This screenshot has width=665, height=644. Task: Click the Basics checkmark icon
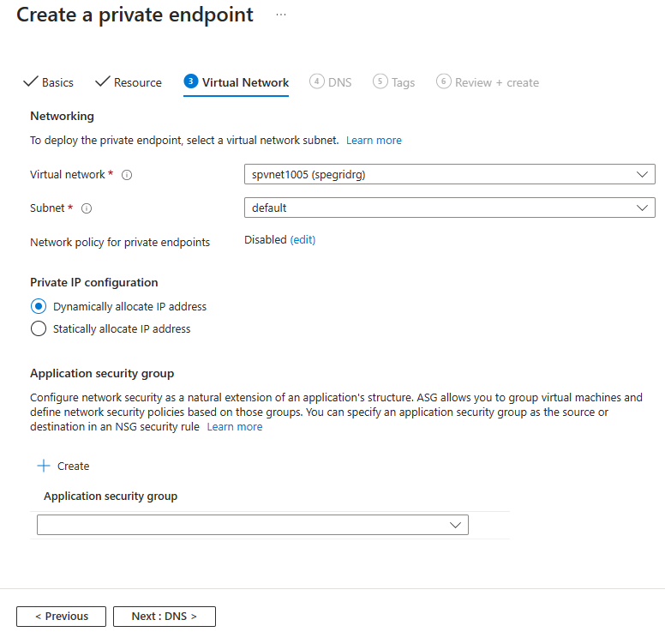pos(31,81)
